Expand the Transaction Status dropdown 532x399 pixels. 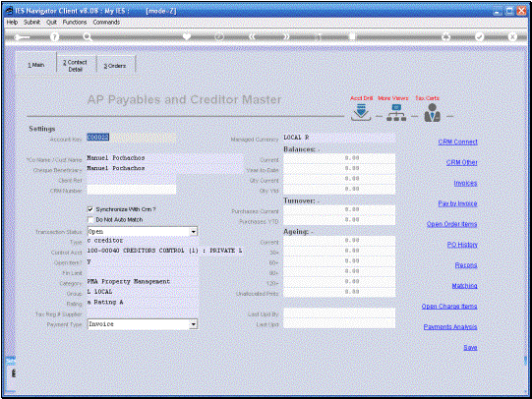(x=194, y=232)
